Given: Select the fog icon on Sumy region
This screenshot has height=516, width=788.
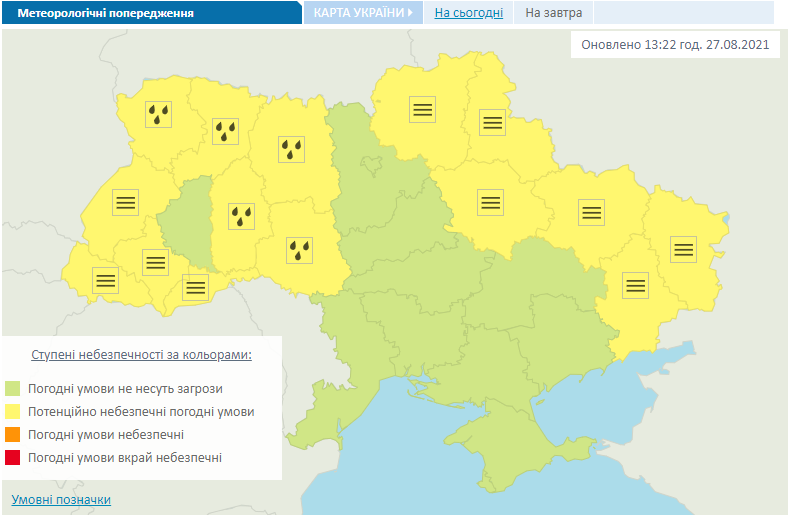Looking at the screenshot, I should tap(492, 123).
